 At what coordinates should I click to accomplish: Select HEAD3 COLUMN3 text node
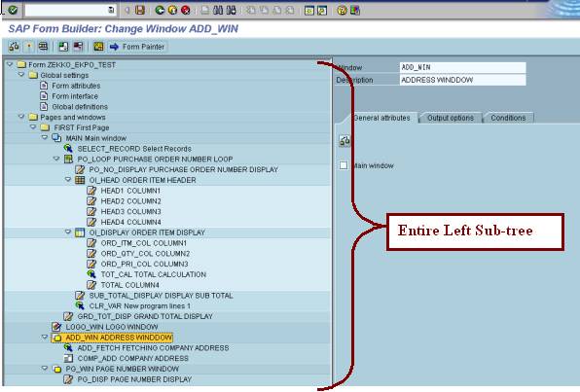(x=130, y=211)
